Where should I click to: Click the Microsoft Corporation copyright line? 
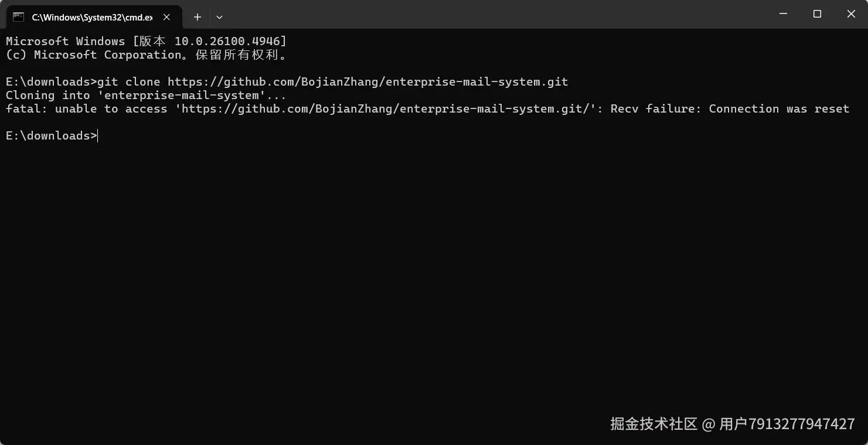145,55
